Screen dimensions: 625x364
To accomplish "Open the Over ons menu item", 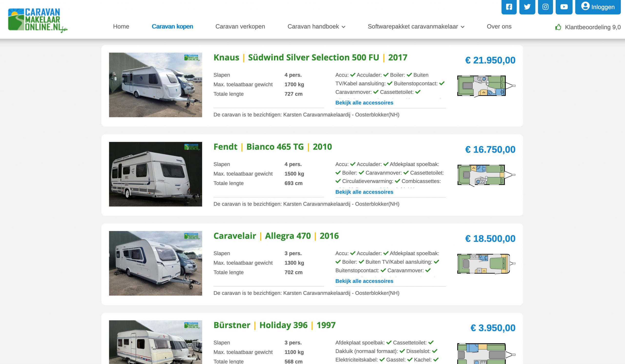I will [x=499, y=27].
